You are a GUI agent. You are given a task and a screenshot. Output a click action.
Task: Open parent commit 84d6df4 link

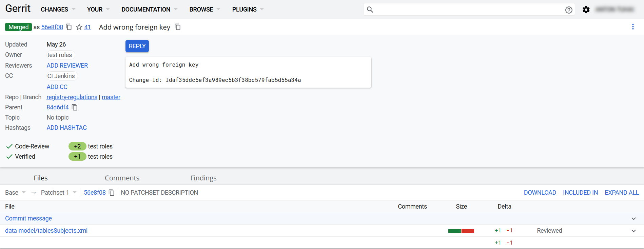pyautogui.click(x=58, y=107)
